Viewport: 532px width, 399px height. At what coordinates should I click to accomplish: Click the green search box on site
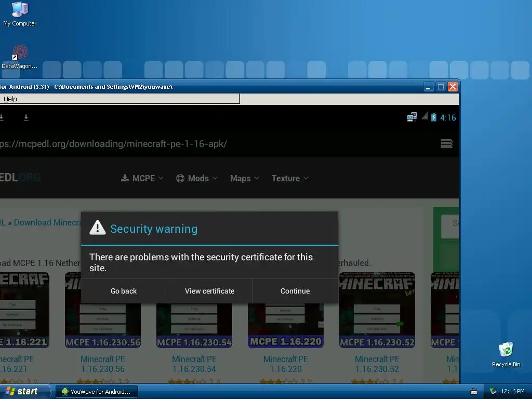[x=450, y=227]
